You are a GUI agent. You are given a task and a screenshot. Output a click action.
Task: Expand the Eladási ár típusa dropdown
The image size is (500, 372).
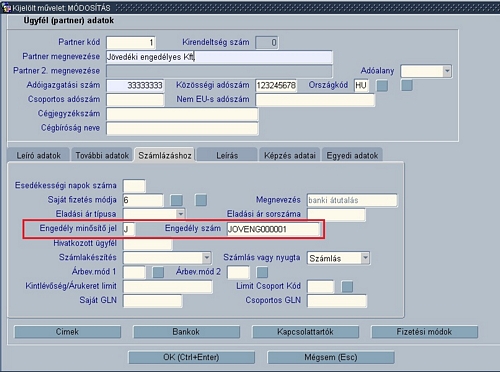pos(180,214)
